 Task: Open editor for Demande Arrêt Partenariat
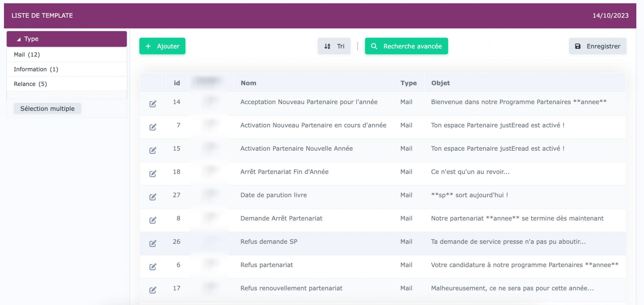153,220
